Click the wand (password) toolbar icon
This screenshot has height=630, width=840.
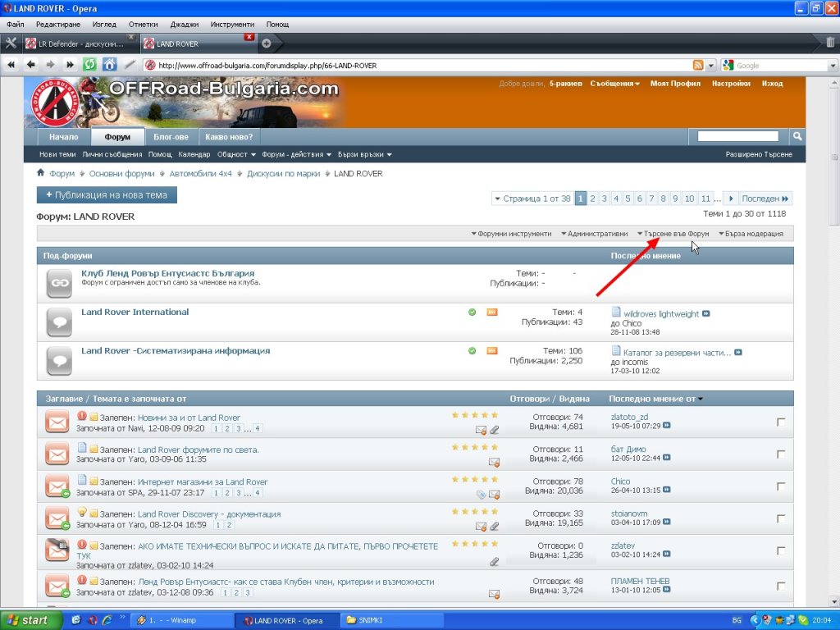pos(130,65)
